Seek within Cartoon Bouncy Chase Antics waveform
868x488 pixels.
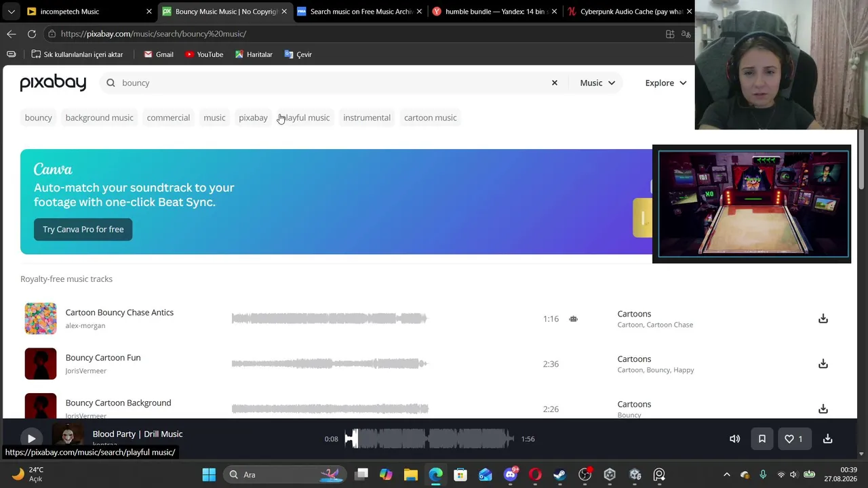point(330,319)
